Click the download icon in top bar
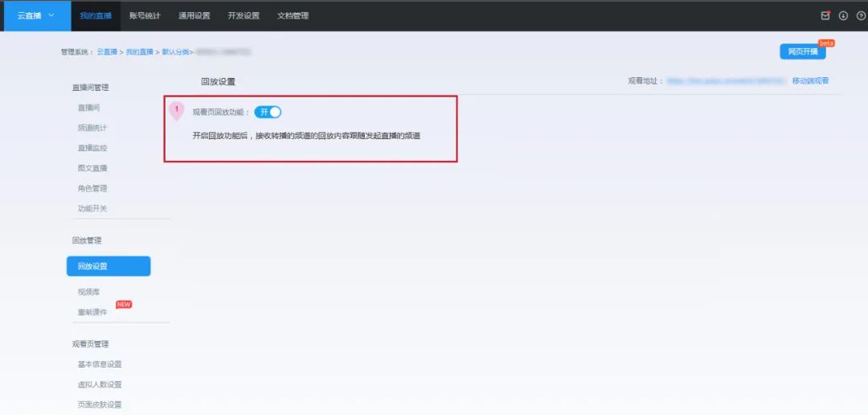This screenshot has width=868, height=415. click(x=843, y=16)
